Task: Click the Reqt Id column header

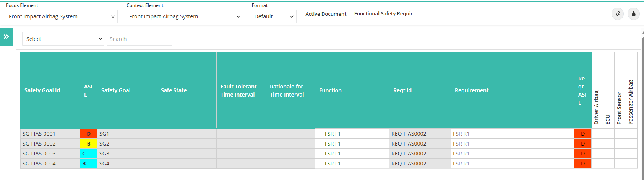Action: click(x=420, y=90)
